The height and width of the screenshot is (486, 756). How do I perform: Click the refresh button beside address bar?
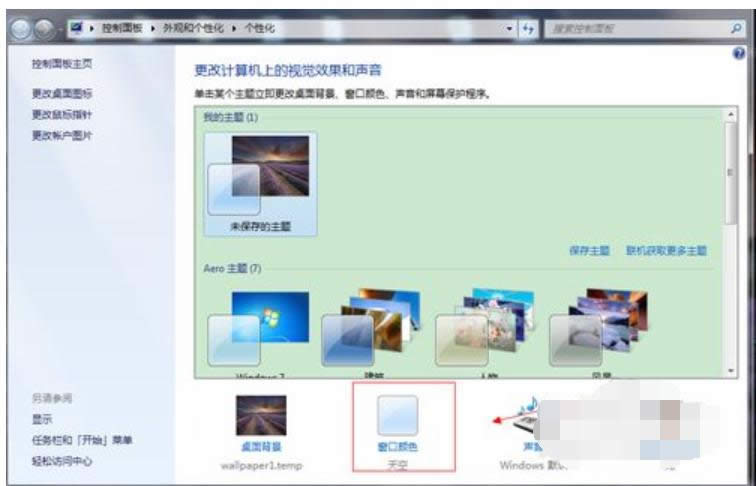527,29
